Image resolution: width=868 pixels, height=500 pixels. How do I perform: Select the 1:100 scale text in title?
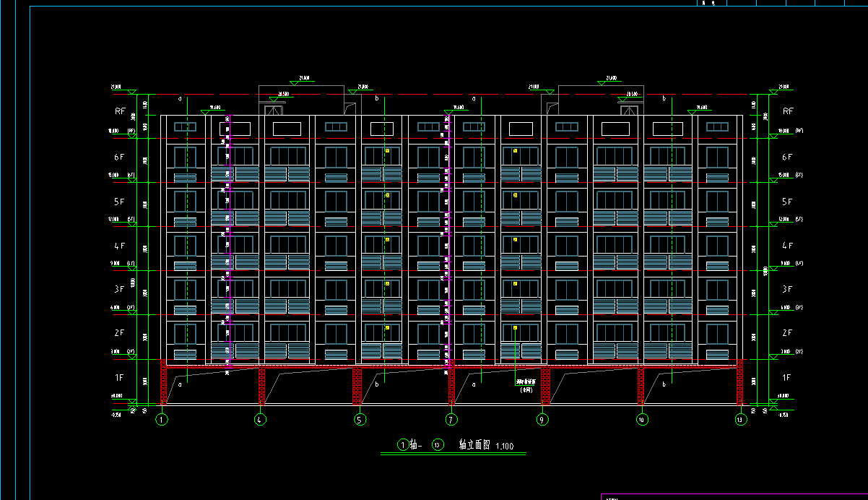[x=505, y=447]
